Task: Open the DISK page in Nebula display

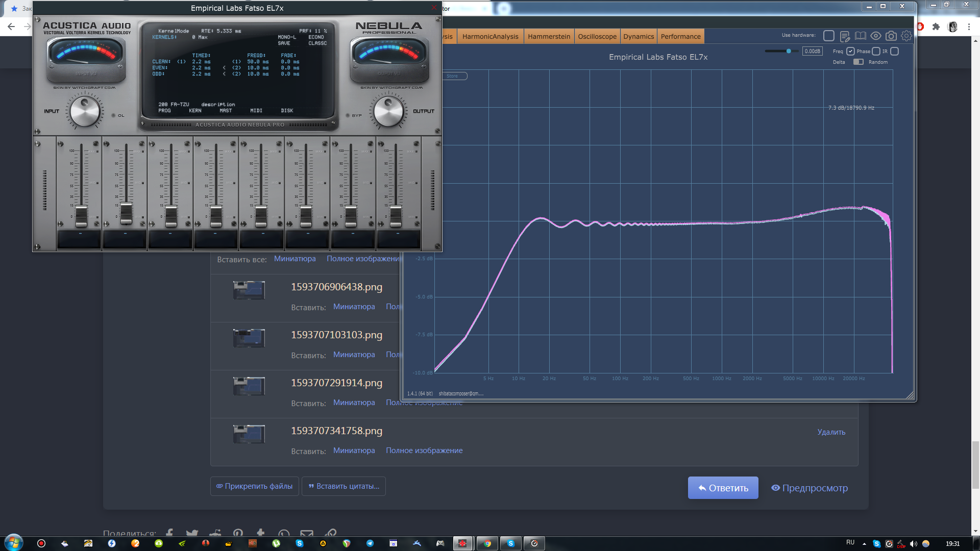Action: 287,111
